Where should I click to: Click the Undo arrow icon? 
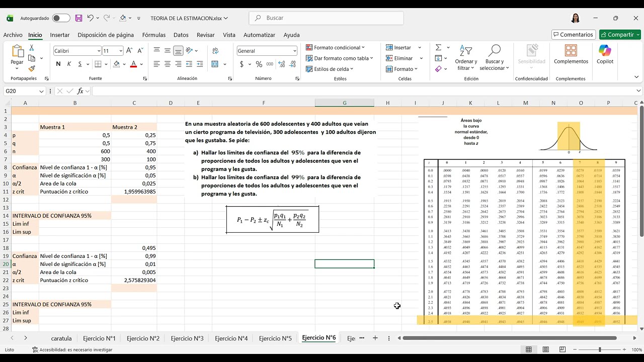(x=90, y=18)
